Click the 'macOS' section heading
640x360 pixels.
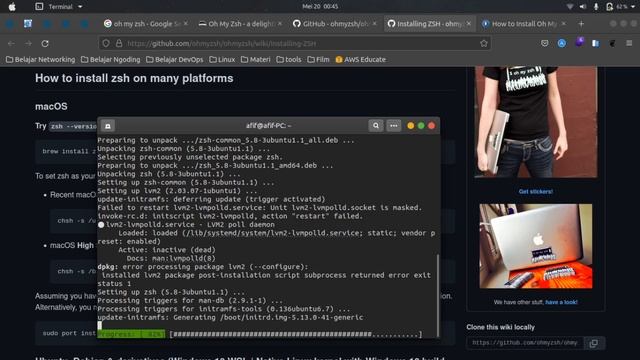click(x=51, y=107)
